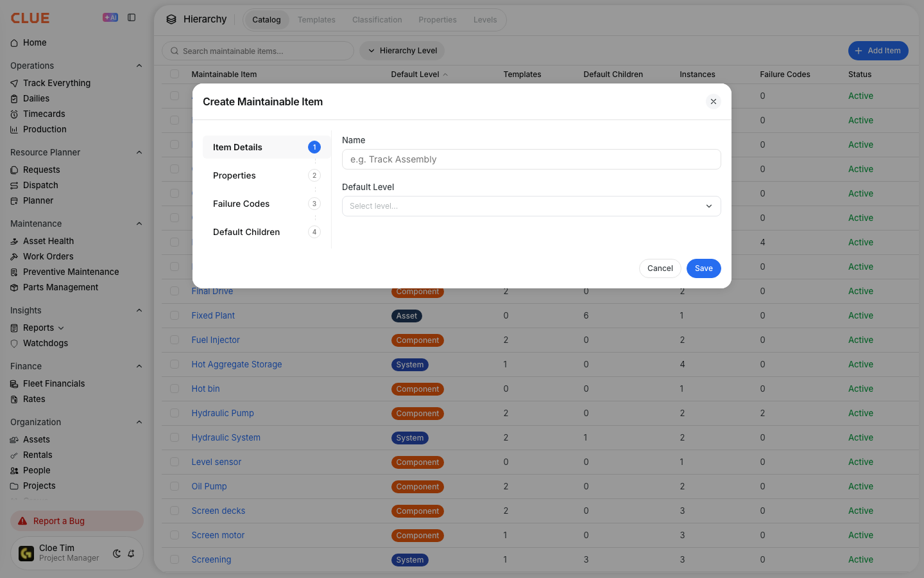Toggle the sidebar collapse icon
Viewport: 924px width, 578px height.
point(132,17)
